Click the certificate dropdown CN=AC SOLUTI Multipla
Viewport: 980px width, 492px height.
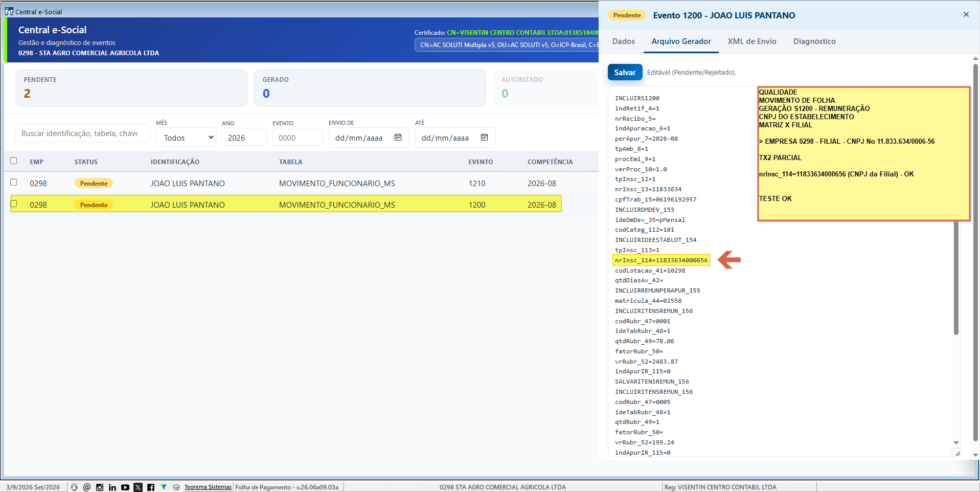pos(507,45)
